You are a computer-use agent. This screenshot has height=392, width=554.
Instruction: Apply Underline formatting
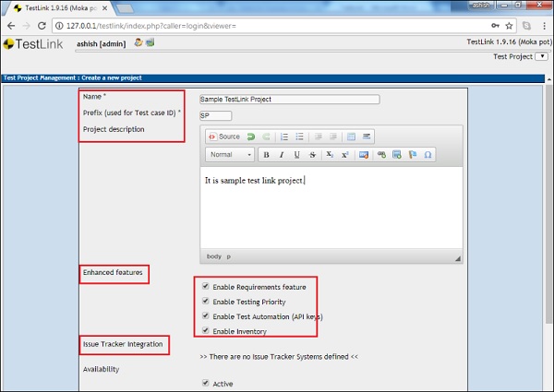coord(296,155)
